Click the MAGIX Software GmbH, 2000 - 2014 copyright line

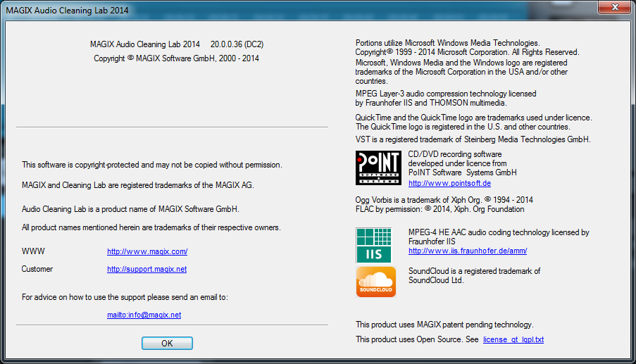coord(177,58)
